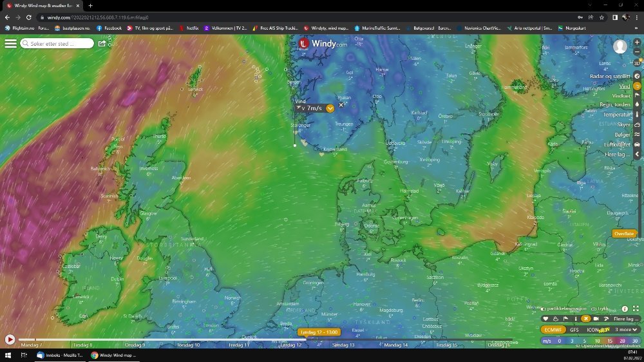Select the Vindkast flag icon

(x=637, y=96)
